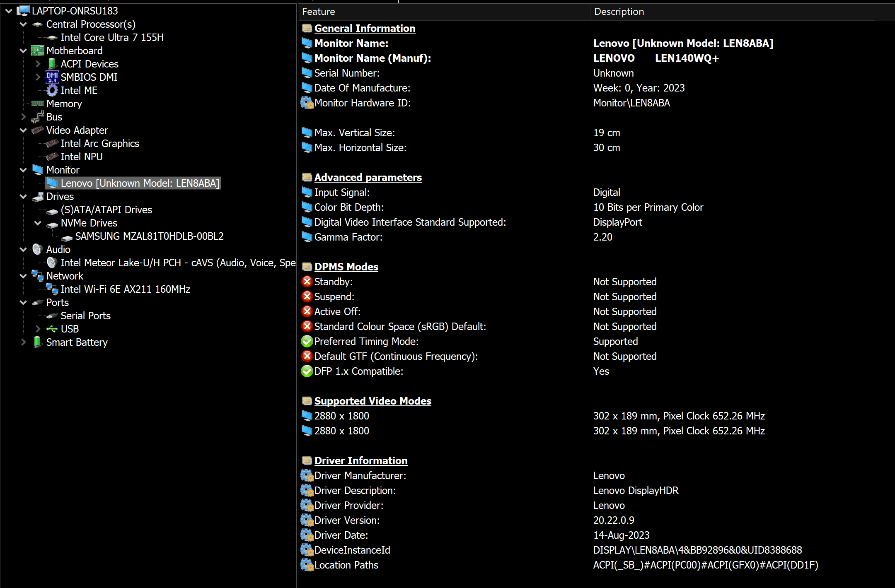Collapse the Audio branch
The width and height of the screenshot is (895, 588).
tap(23, 250)
